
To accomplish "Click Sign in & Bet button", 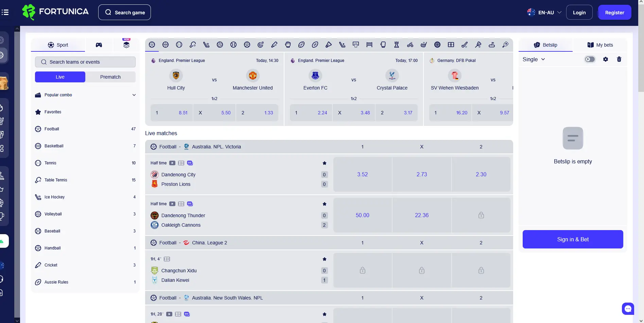I will [x=573, y=239].
